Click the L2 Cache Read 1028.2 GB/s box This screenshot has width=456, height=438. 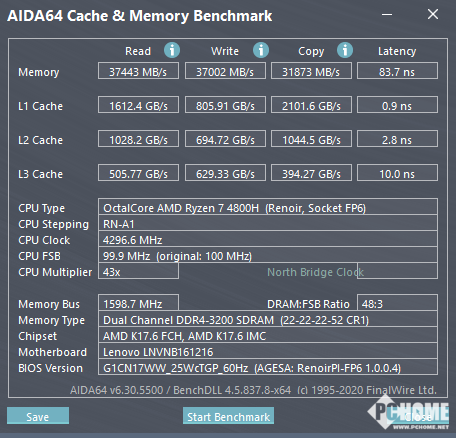pos(138,139)
